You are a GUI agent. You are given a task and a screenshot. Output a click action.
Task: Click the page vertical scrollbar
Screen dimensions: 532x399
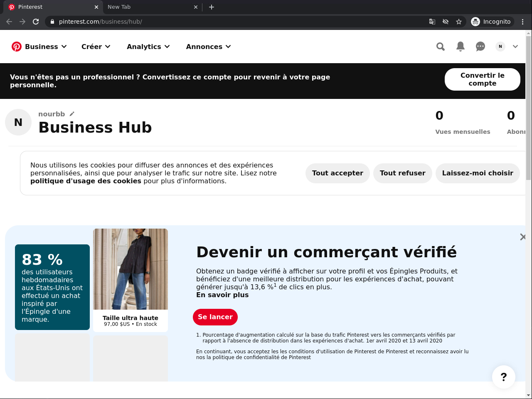tap(529, 108)
